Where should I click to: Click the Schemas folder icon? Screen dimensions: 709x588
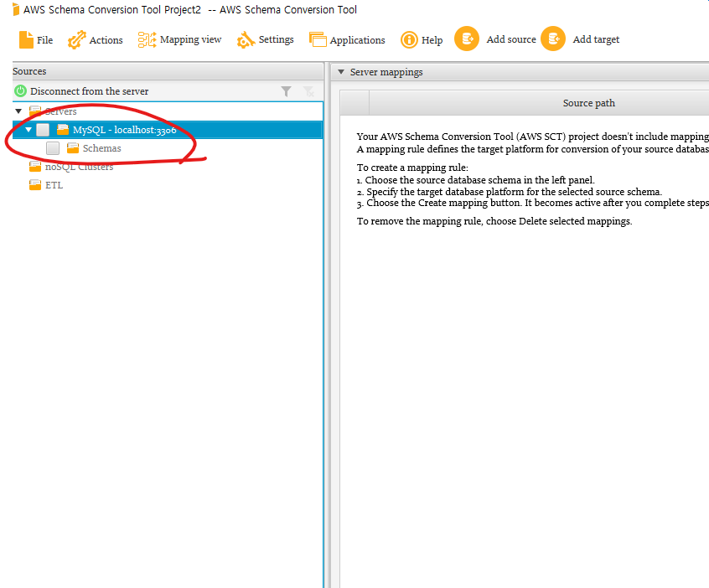tap(73, 148)
